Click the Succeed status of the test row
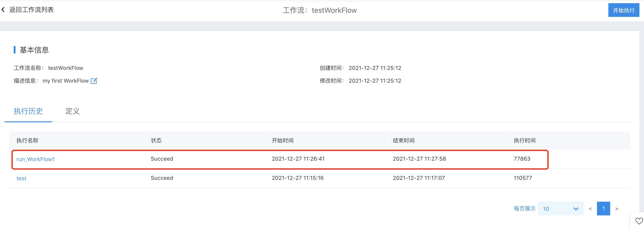644x230 pixels. [162, 178]
